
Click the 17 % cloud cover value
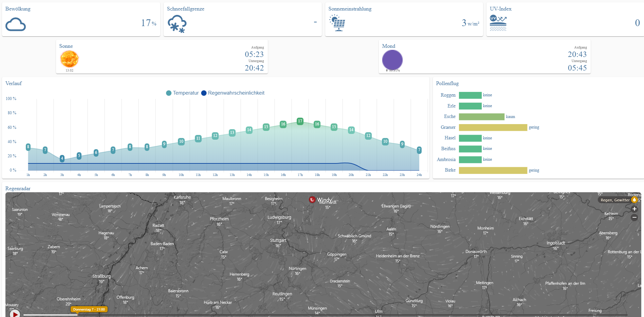click(149, 23)
